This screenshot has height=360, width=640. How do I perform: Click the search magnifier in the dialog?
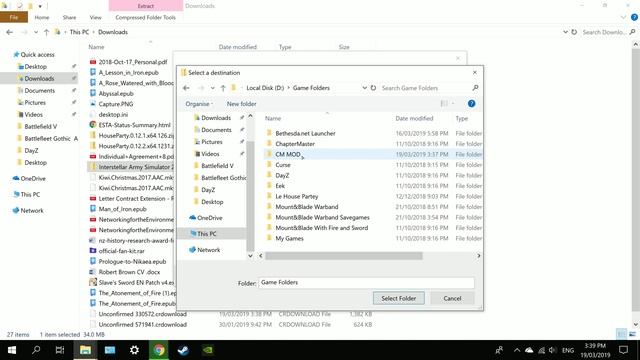click(x=475, y=88)
